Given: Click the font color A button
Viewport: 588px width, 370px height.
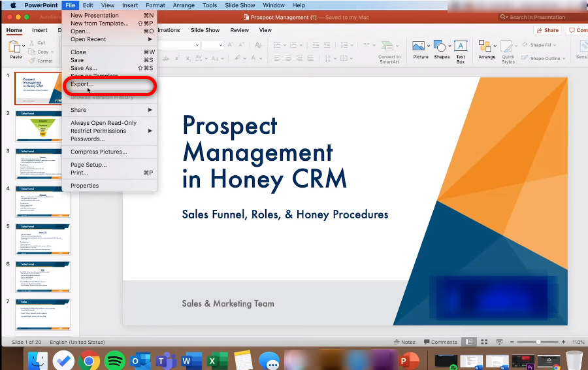Looking at the screenshot, I should tap(253, 58).
